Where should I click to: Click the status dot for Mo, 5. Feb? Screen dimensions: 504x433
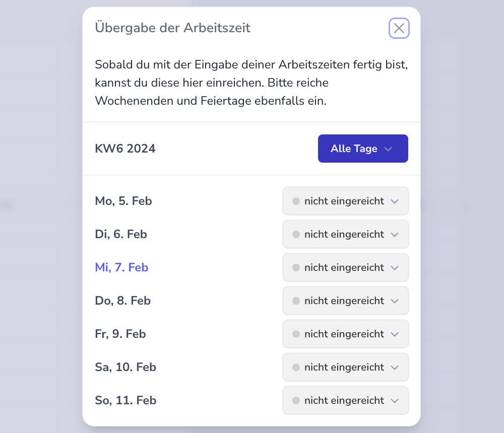coord(295,201)
